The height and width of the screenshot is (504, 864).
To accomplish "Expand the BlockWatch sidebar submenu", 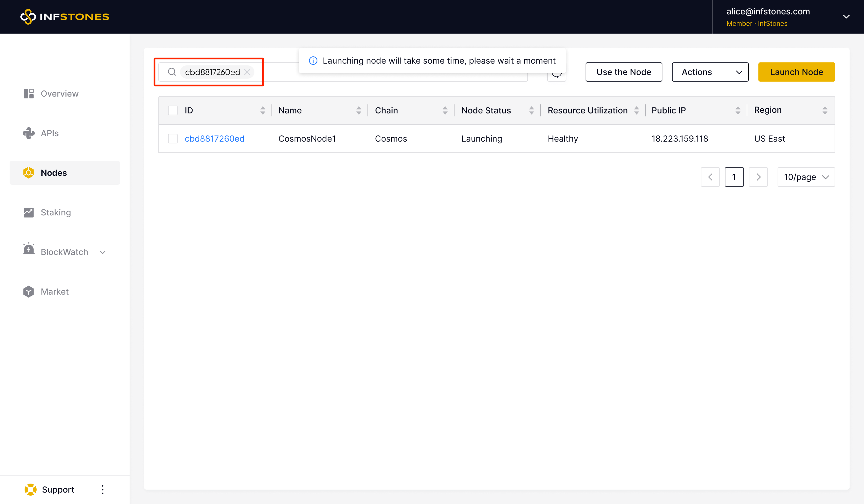I will coord(103,252).
